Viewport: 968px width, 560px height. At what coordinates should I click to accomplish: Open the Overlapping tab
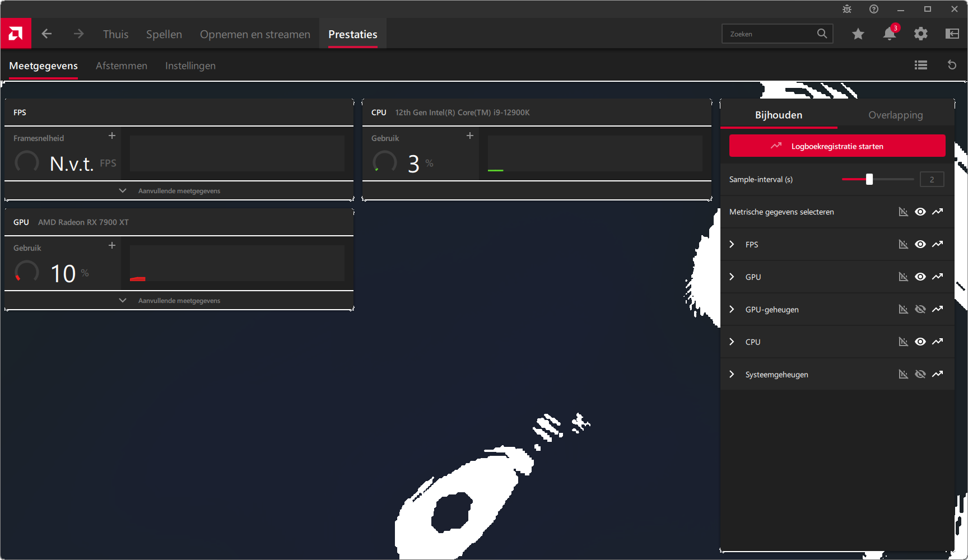(895, 115)
